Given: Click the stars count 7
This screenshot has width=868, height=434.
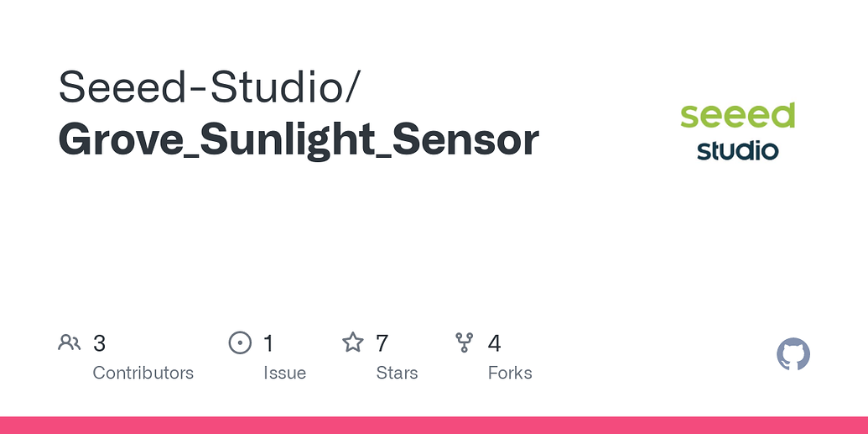Looking at the screenshot, I should [x=382, y=343].
